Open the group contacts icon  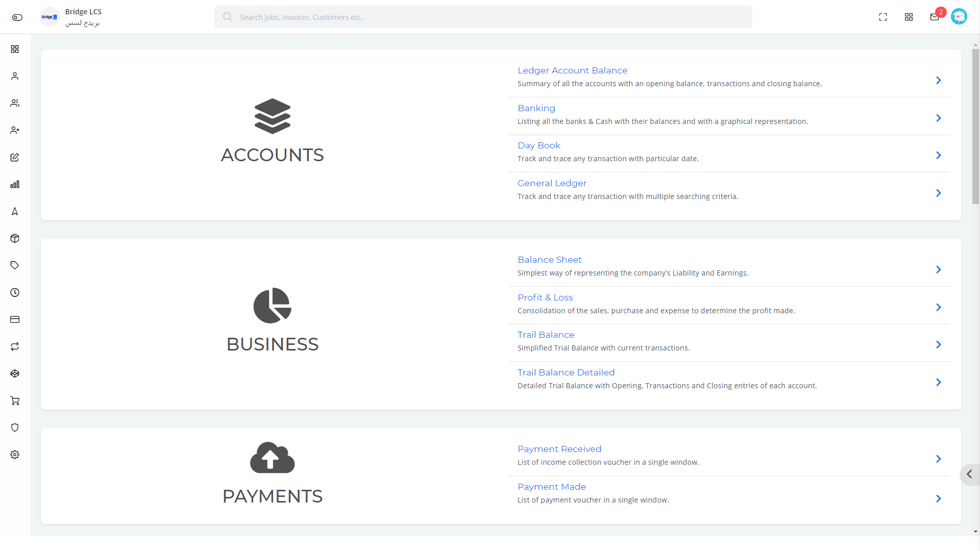15,103
